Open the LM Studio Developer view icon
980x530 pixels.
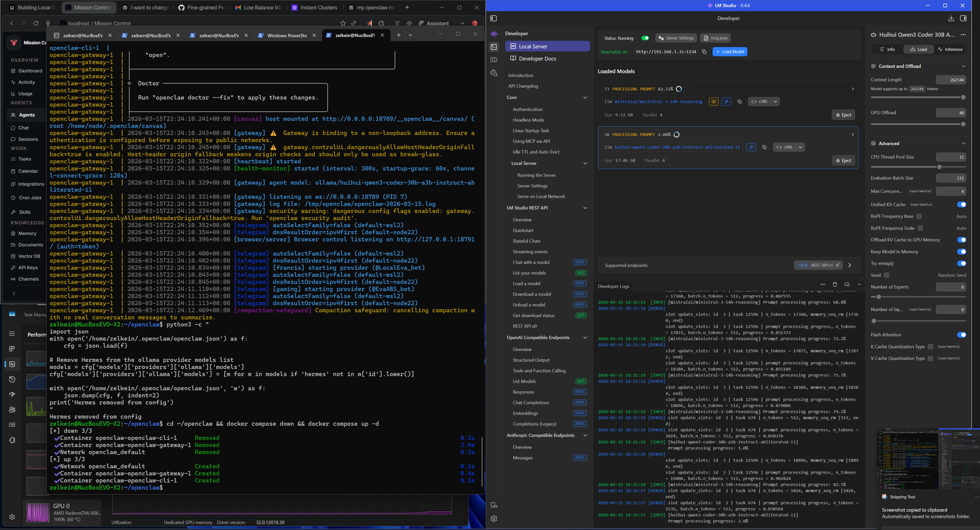(x=494, y=47)
